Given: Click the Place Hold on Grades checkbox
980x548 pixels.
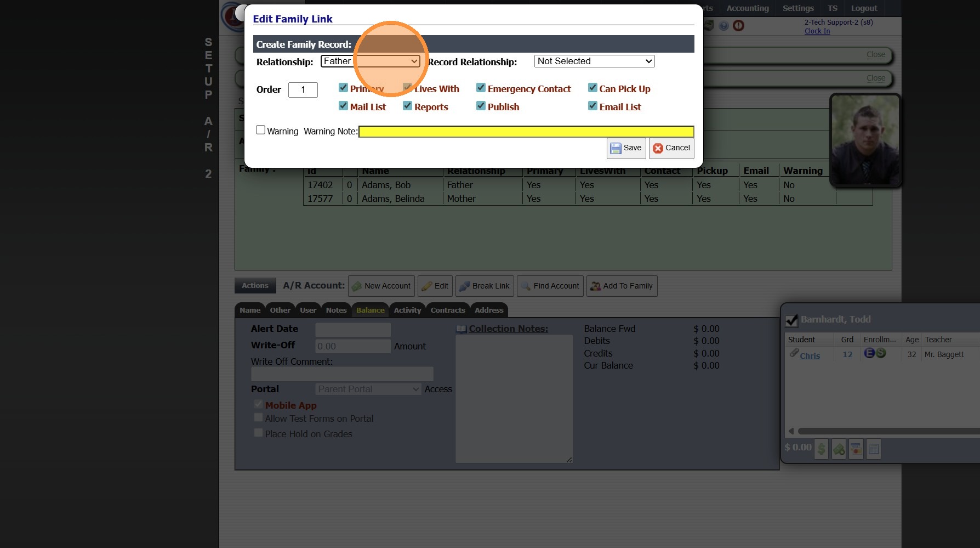Looking at the screenshot, I should click(258, 433).
